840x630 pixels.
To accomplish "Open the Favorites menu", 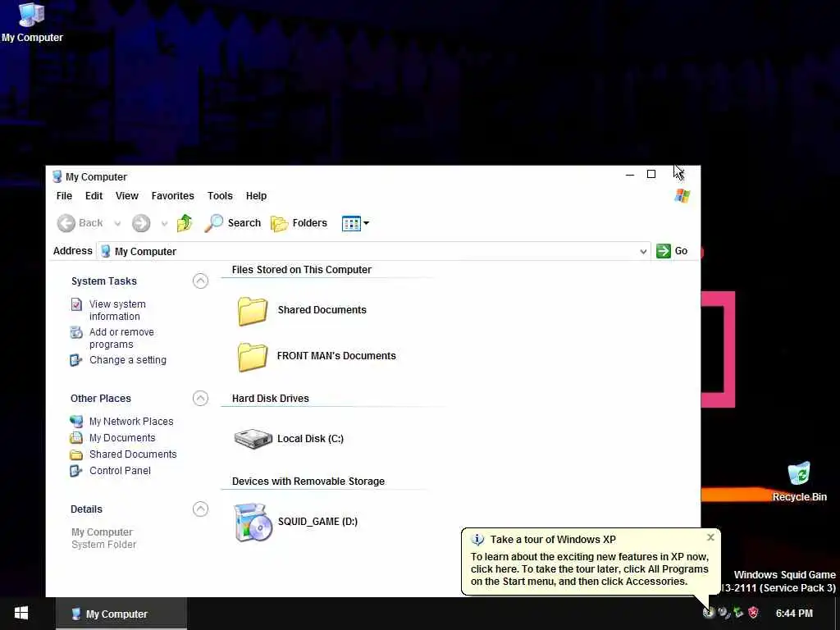I will click(172, 196).
